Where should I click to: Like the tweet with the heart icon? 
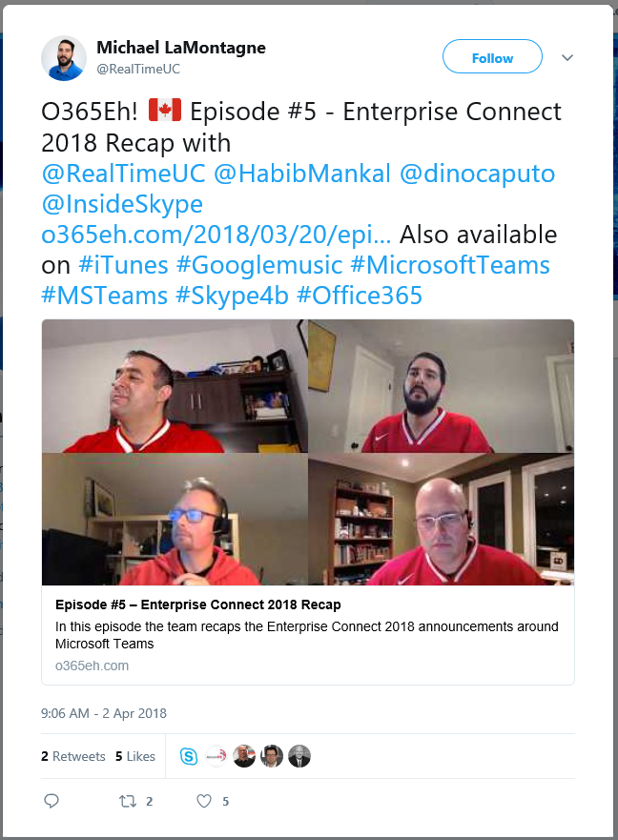tap(204, 802)
